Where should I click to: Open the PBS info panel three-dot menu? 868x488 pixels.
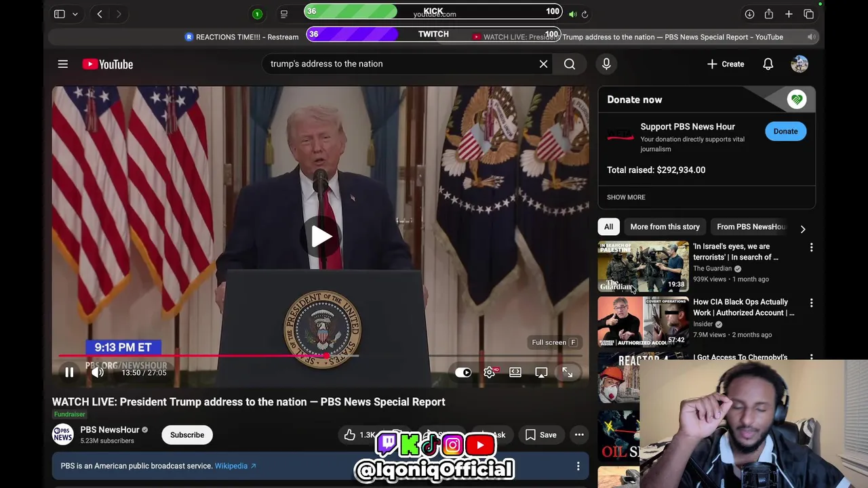tap(578, 466)
